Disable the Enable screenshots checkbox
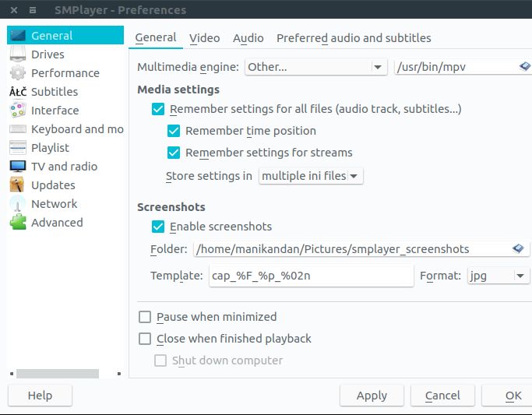Image resolution: width=532 pixels, height=415 pixels. point(158,227)
